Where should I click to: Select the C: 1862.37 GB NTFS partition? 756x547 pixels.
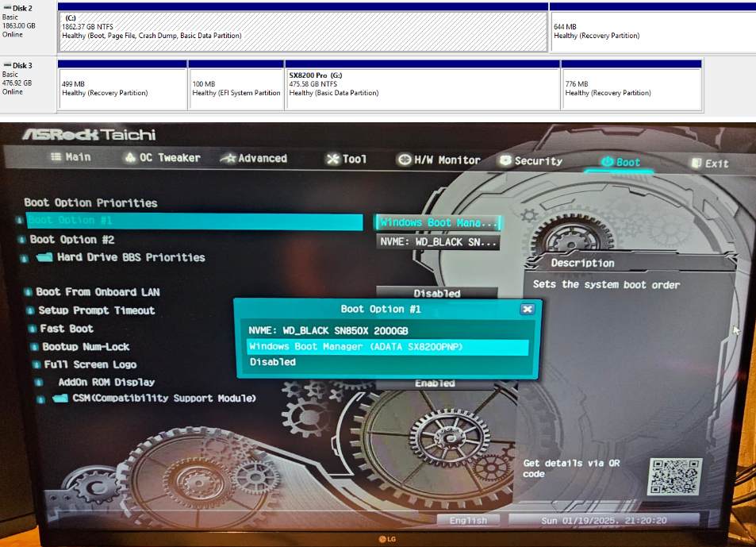click(x=303, y=32)
